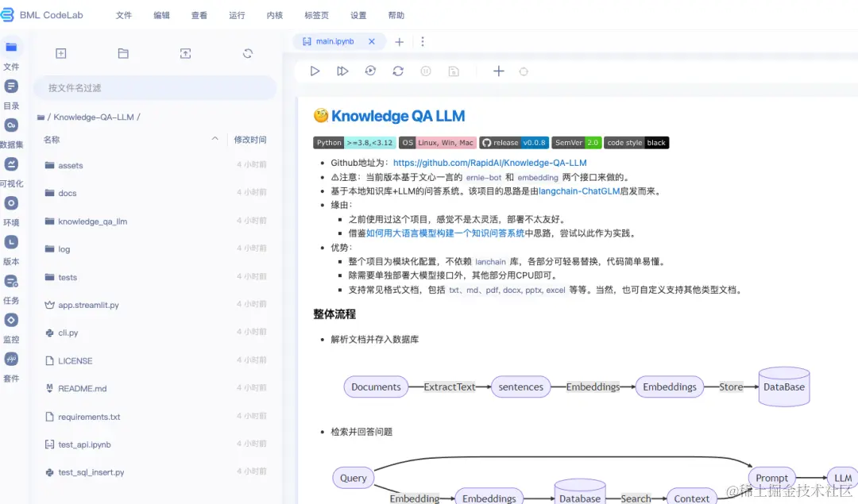Open the 任务 sidebar icon
This screenshot has height=504, width=858.
[11, 281]
